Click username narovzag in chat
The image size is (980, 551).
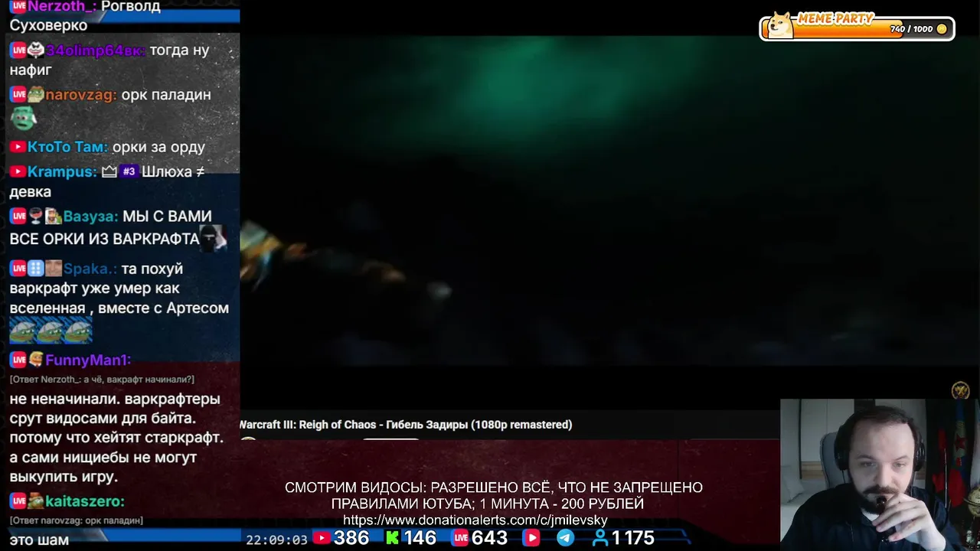pyautogui.click(x=80, y=95)
